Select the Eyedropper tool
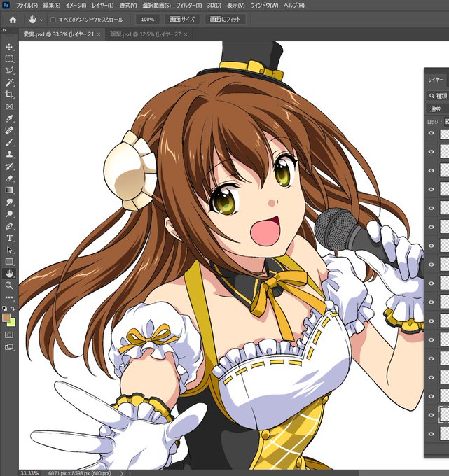Image resolution: width=449 pixels, height=476 pixels. point(9,118)
